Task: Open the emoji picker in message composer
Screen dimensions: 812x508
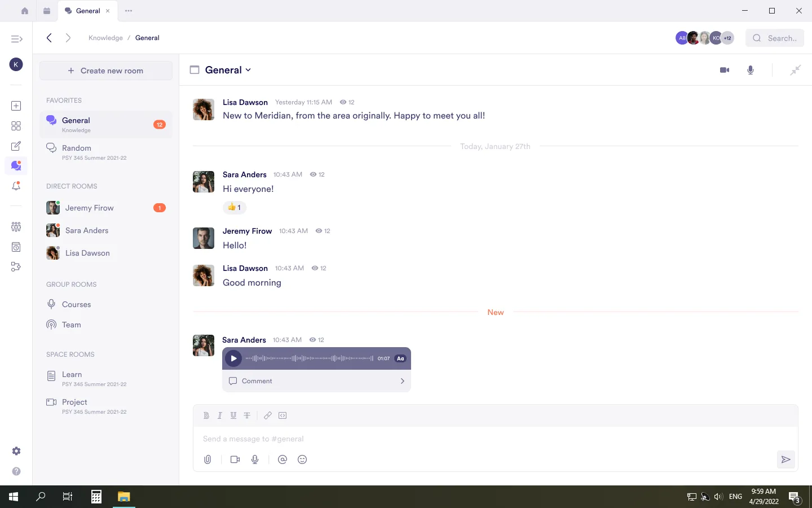Action: tap(302, 459)
